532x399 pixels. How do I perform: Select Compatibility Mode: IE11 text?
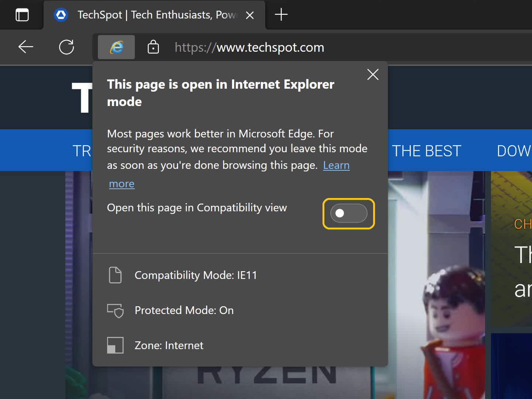pyautogui.click(x=196, y=275)
